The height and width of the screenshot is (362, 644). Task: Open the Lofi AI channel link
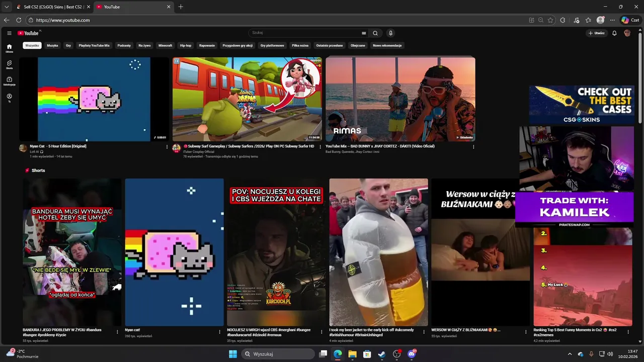click(x=35, y=151)
